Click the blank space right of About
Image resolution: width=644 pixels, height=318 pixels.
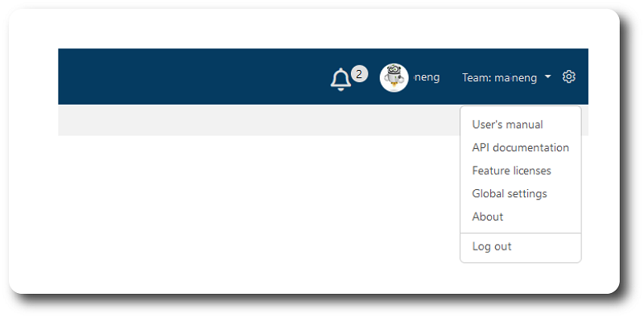[x=541, y=217]
